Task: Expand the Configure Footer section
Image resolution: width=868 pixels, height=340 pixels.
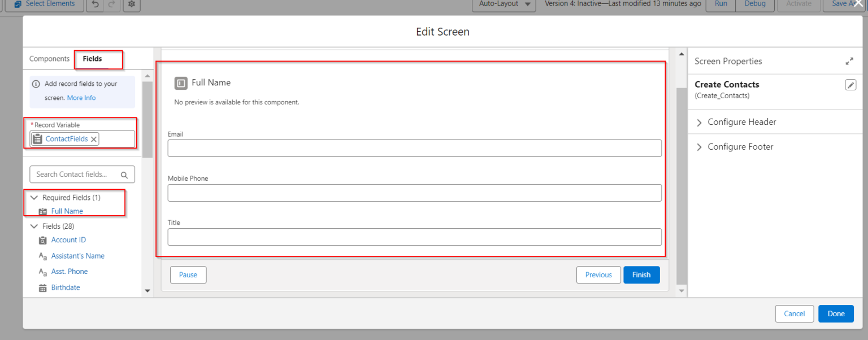Action: coord(699,146)
